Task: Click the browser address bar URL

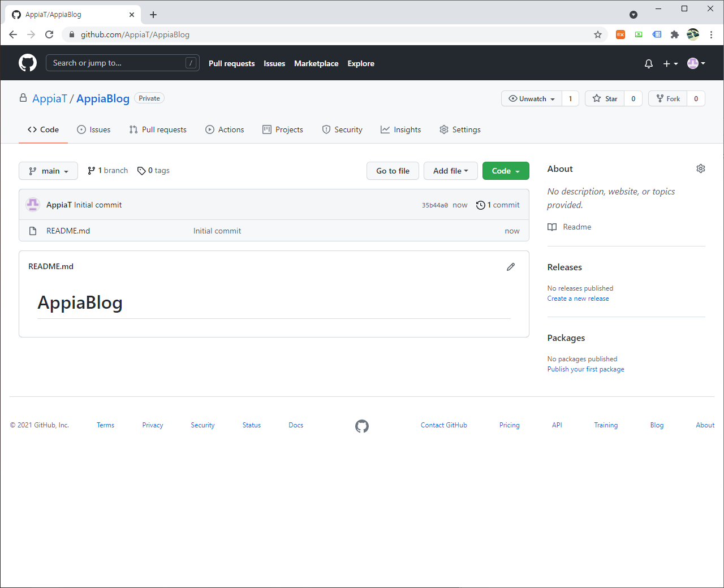Action: [135, 34]
